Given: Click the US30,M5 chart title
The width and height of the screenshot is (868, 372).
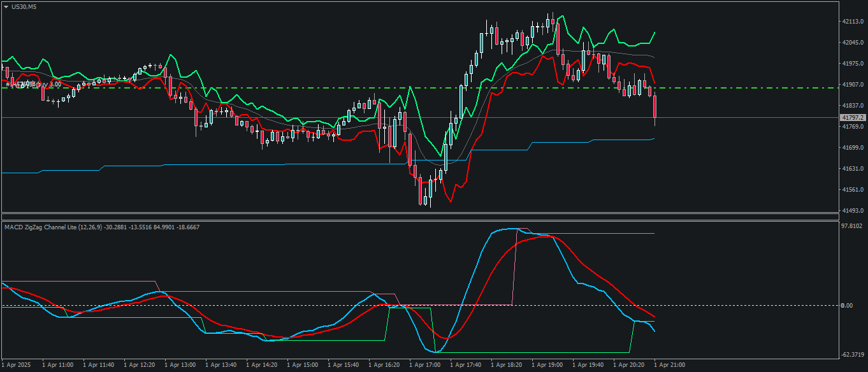Looking at the screenshot, I should tap(24, 6).
